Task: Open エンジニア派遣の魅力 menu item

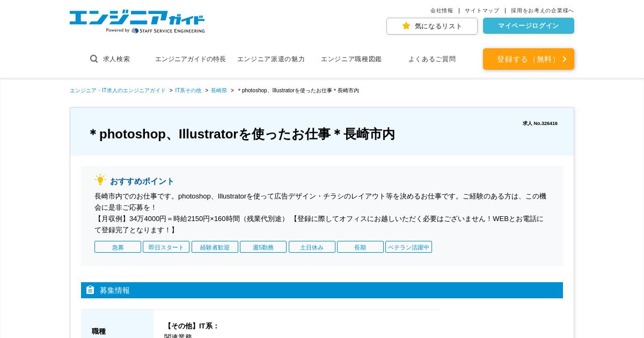Action: point(271,59)
